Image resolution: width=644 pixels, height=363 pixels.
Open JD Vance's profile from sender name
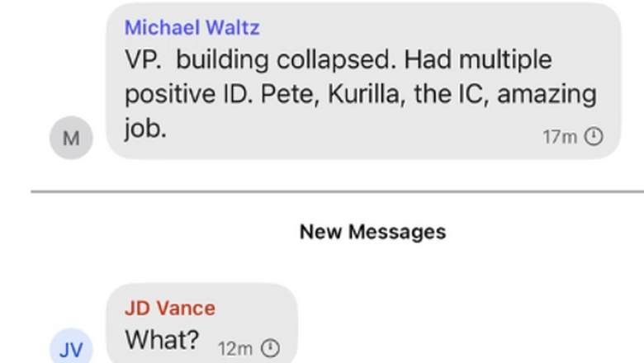(169, 308)
